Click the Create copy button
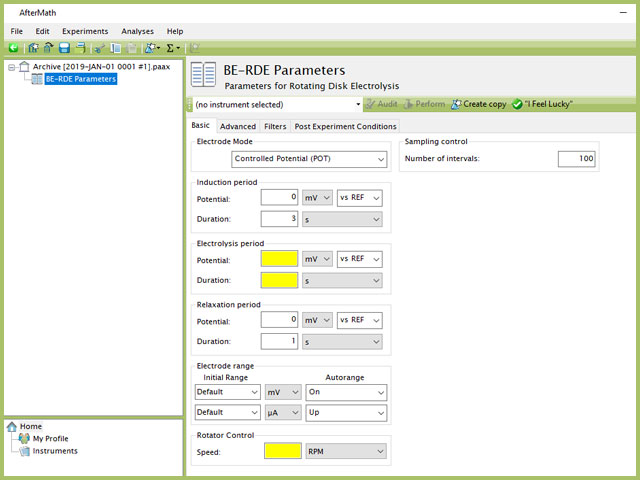 pos(479,104)
